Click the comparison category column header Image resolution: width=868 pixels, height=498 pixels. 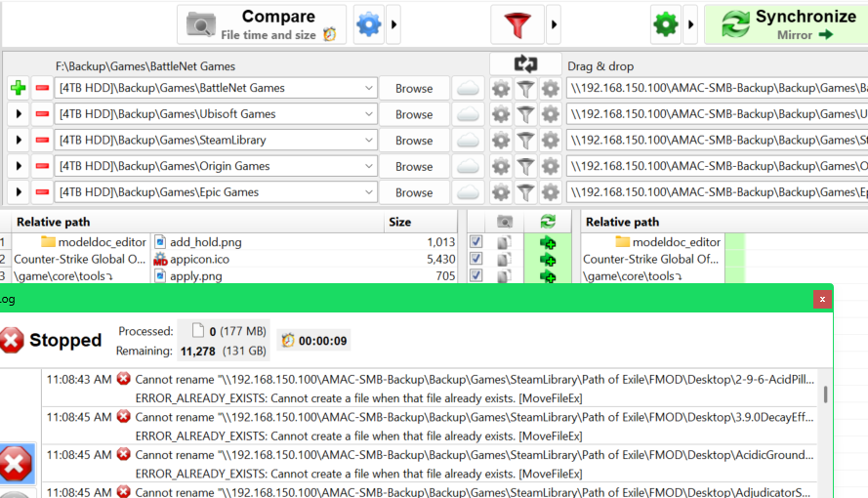(x=505, y=222)
